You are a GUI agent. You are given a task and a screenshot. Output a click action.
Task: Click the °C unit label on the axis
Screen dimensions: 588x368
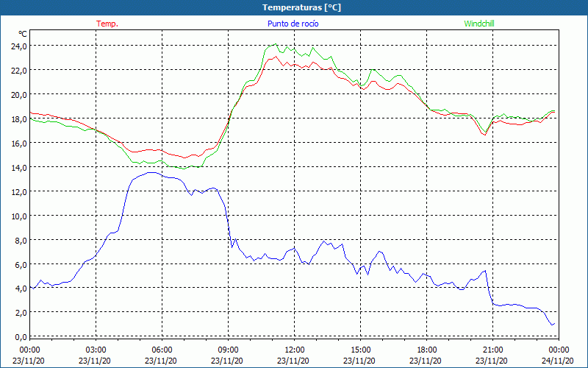[x=23, y=34]
